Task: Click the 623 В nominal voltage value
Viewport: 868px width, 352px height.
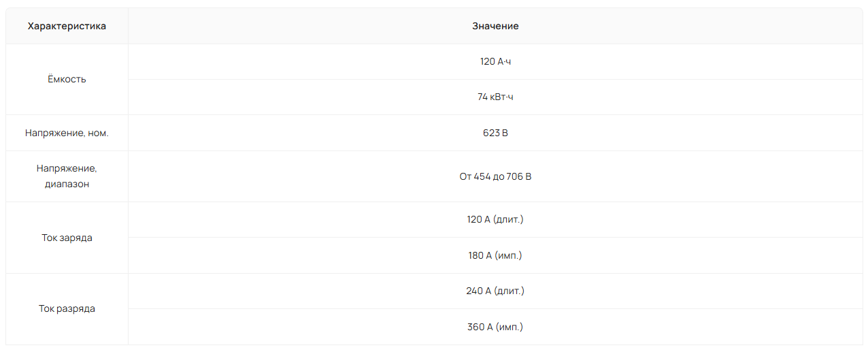Action: 495,133
